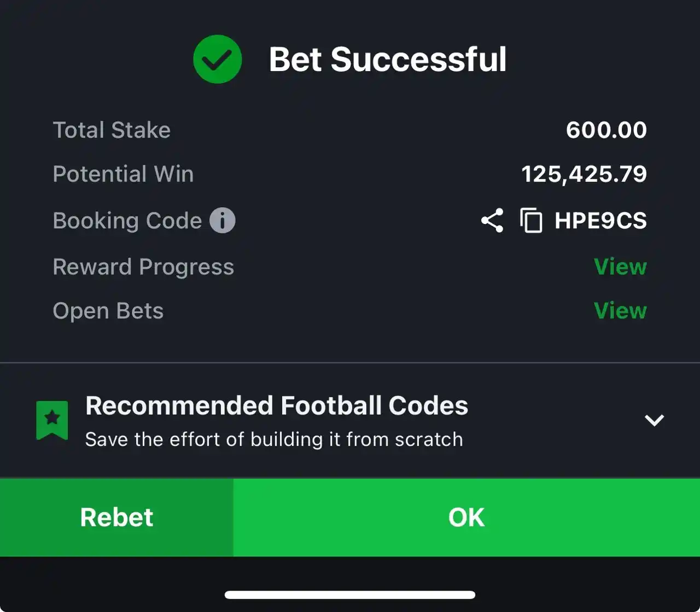Tap the Total Stake value 600.00

tap(606, 130)
